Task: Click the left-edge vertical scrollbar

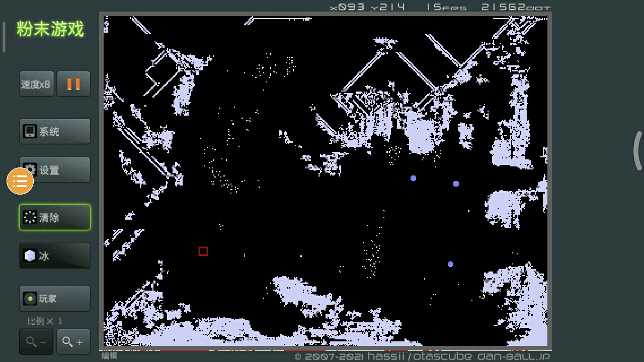Action: coord(4,37)
